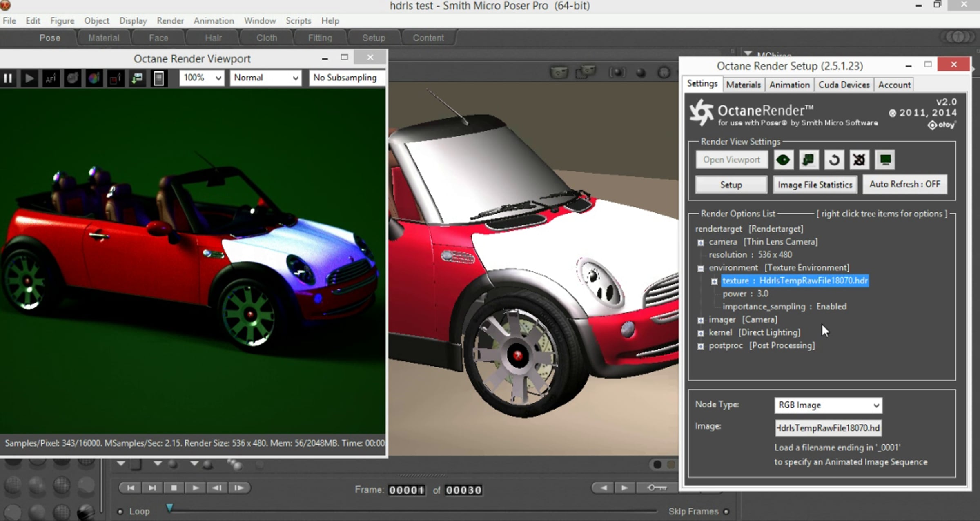Open the Render menu
The height and width of the screenshot is (521, 980).
tap(170, 21)
